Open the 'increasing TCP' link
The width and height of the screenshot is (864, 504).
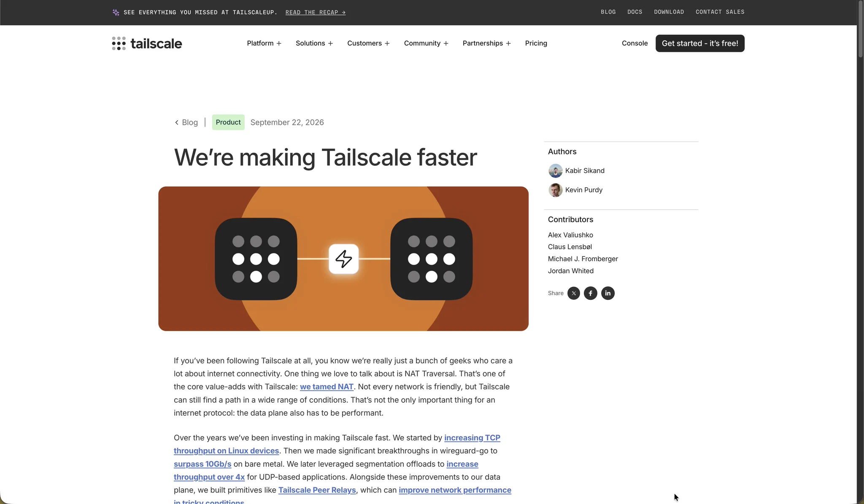pos(472,438)
